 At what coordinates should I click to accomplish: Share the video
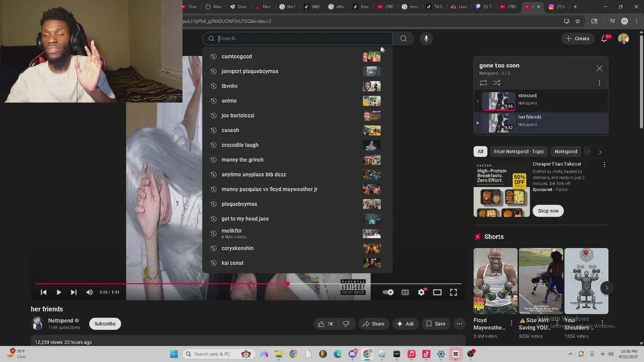pyautogui.click(x=373, y=324)
